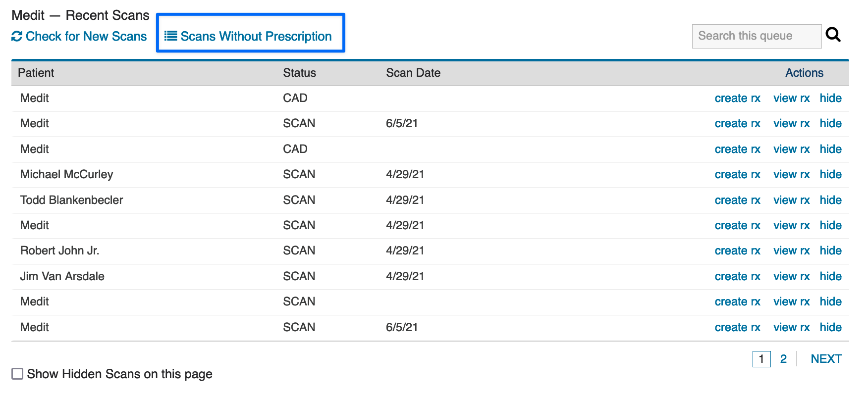Click the Actions column header
The height and width of the screenshot is (398, 868).
tap(804, 73)
